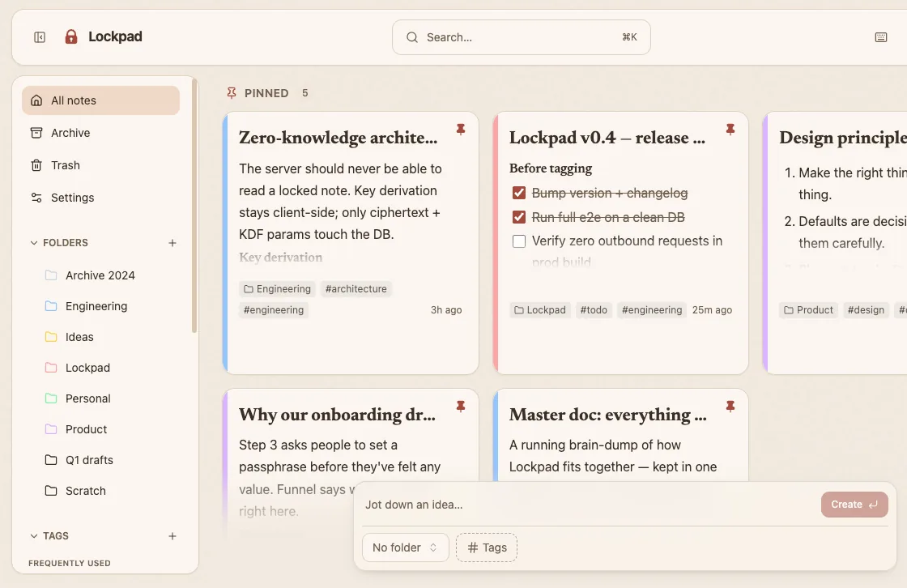Uncheck Bump version + changelog item
The image size is (907, 588).
(519, 193)
